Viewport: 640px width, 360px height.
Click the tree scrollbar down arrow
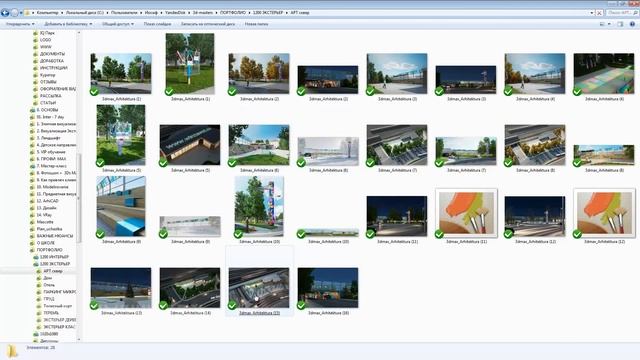click(x=79, y=340)
